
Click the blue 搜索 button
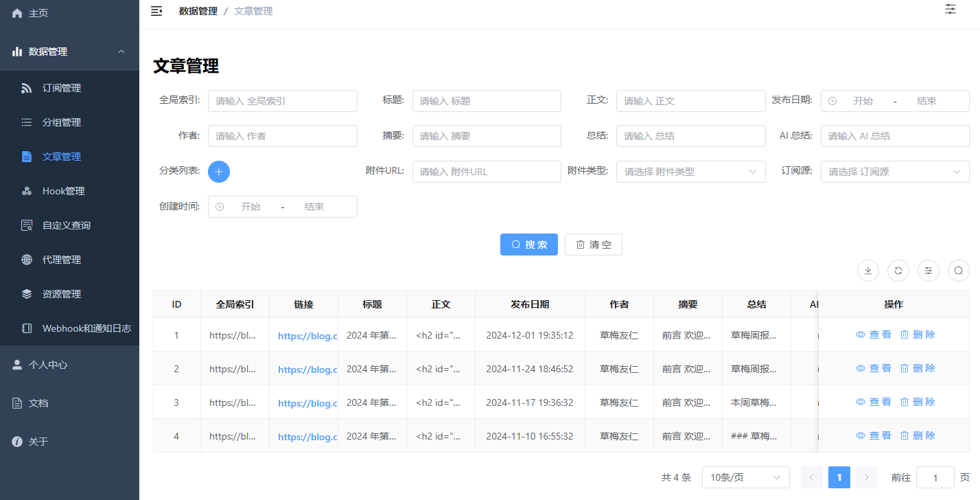click(x=529, y=245)
